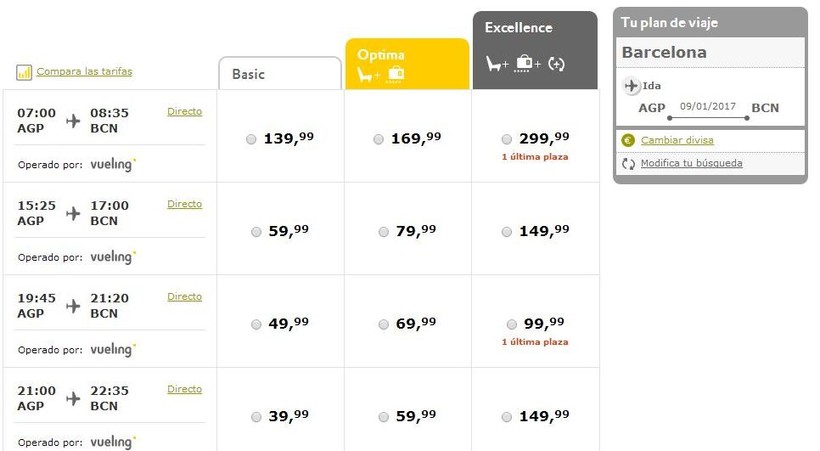Screen dimensions: 820x451
Task: Open the Compara las tarifas link
Action: click(84, 72)
